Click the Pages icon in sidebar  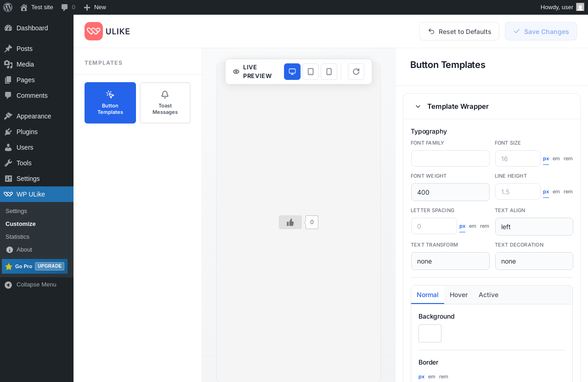pyautogui.click(x=8, y=80)
